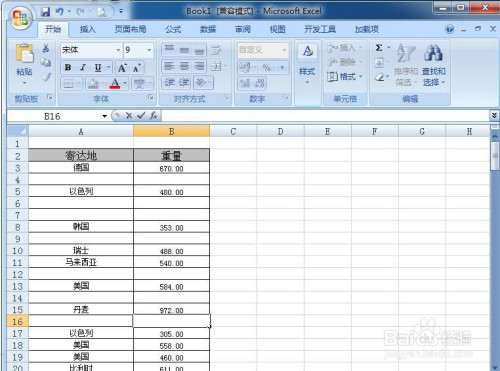The image size is (500, 371).
Task: Switch to the View tab
Action: coord(277,29)
